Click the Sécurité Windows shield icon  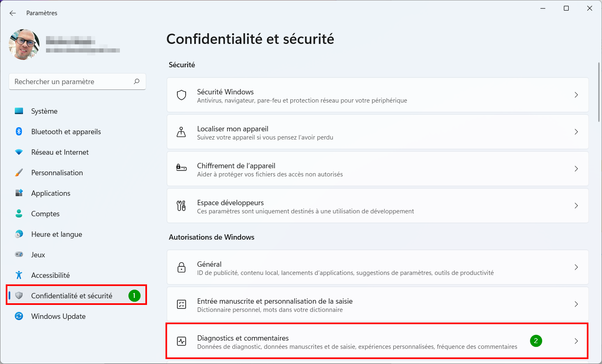click(x=182, y=95)
